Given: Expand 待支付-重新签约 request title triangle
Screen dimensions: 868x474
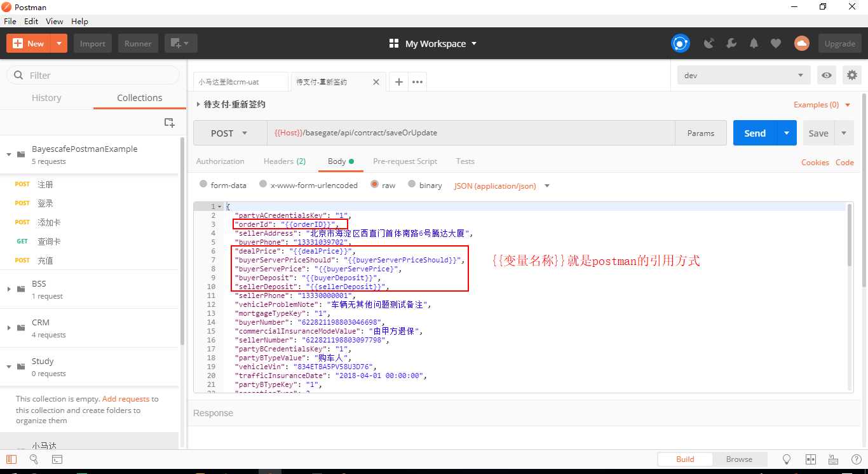Looking at the screenshot, I should tap(198, 104).
